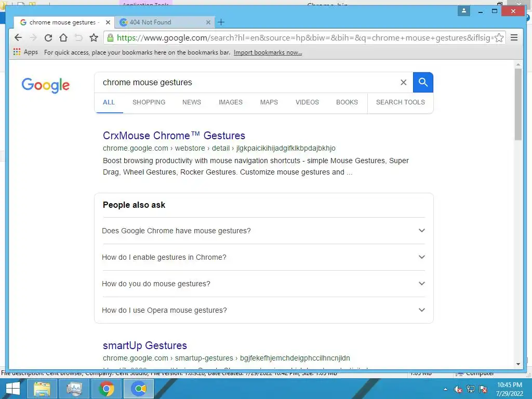Open 'smartUp Gestures' result link
The image size is (532, 399).
click(145, 345)
